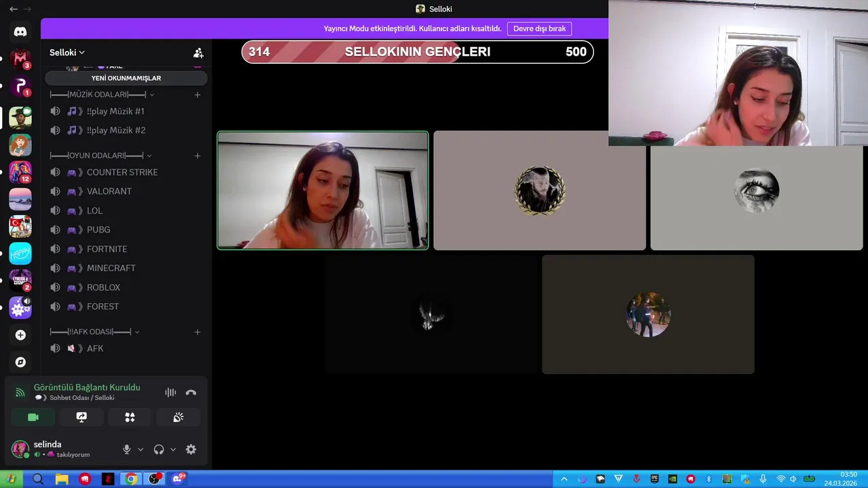The height and width of the screenshot is (488, 868).
Task: Join the !!play Müzik #2 voice channel
Action: point(126,130)
